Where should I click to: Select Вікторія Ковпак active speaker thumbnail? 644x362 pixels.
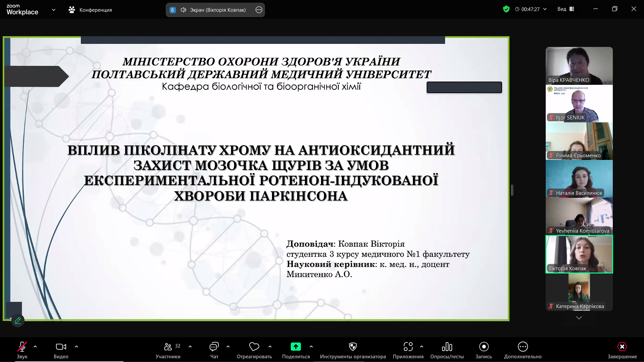[x=579, y=254]
